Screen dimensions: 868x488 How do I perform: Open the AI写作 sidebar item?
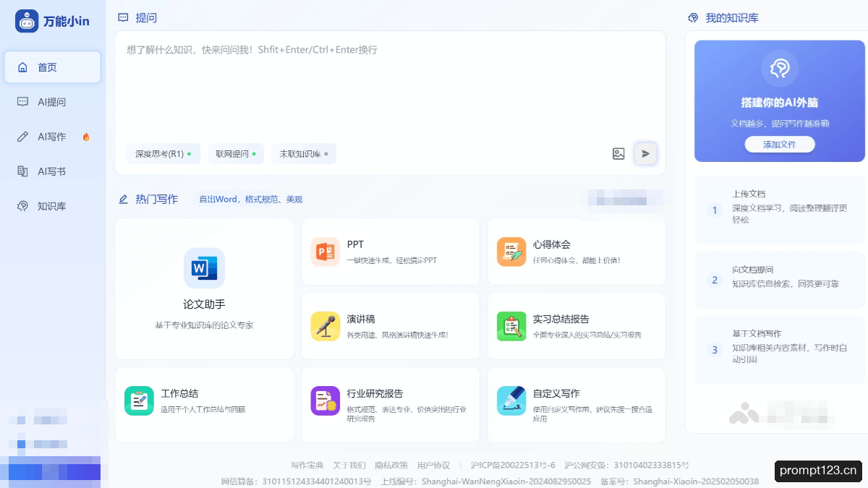pos(53,137)
